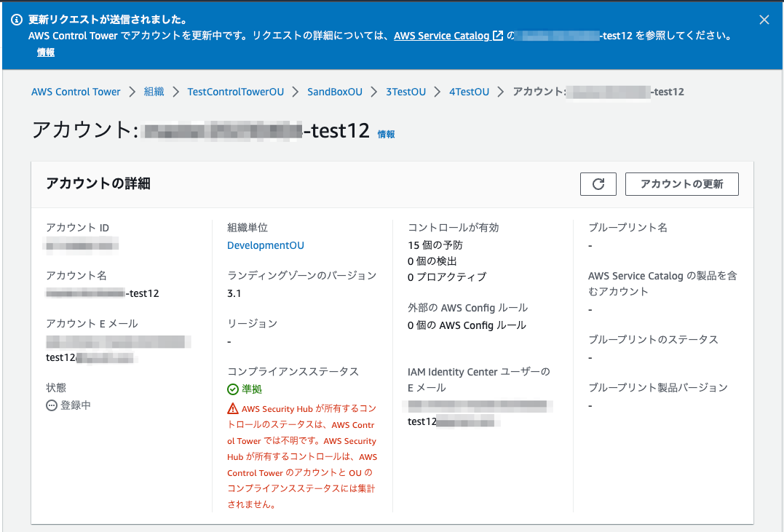The height and width of the screenshot is (532, 784).
Task: Click the ランディングゾーンのバージョン label
Action: point(301,276)
